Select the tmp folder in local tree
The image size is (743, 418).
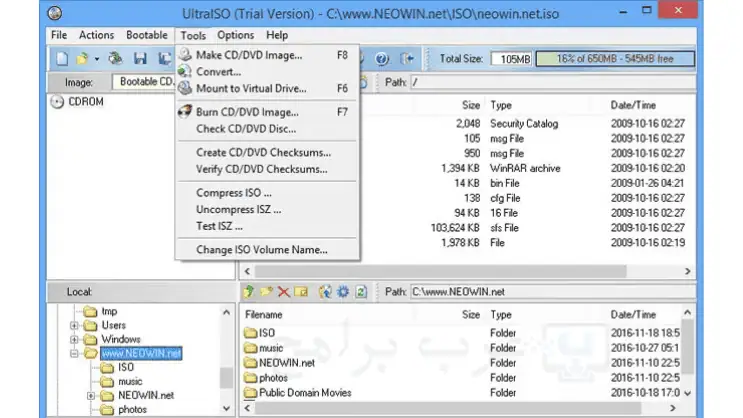(109, 311)
